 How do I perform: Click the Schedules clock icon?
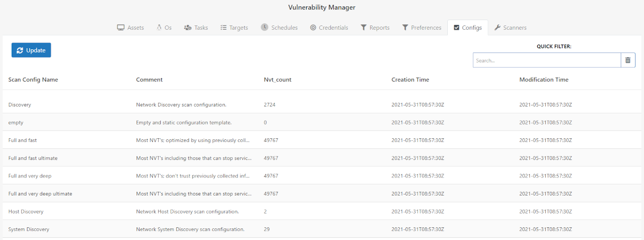pyautogui.click(x=265, y=28)
